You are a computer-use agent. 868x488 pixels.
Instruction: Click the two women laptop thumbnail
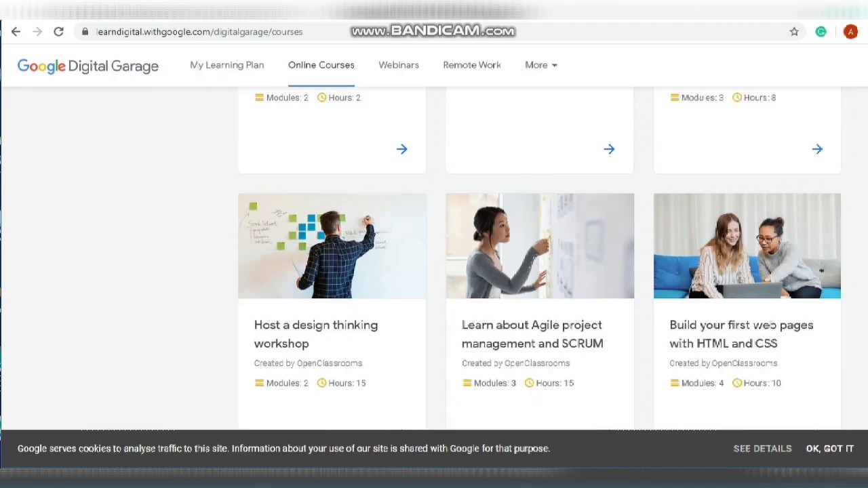747,246
